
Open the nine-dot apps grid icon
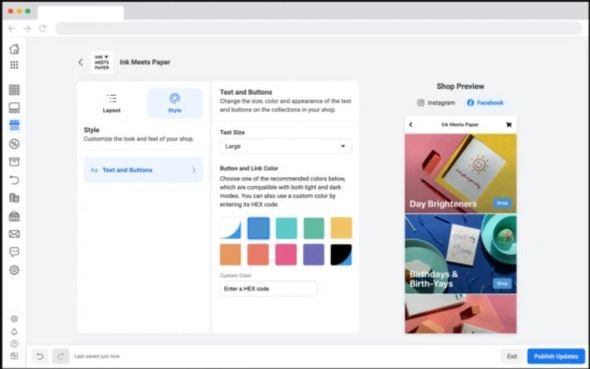(x=14, y=65)
